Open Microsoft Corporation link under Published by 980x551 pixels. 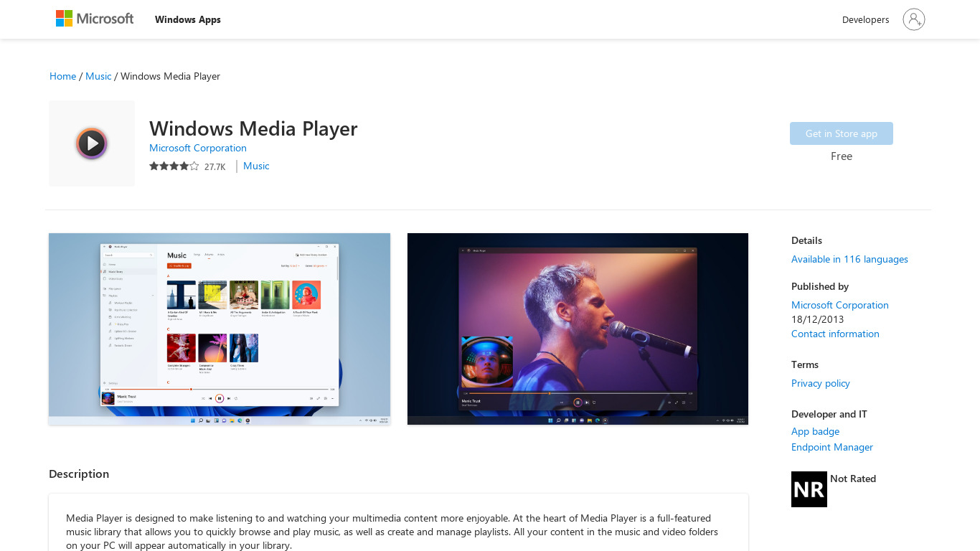pyautogui.click(x=840, y=305)
